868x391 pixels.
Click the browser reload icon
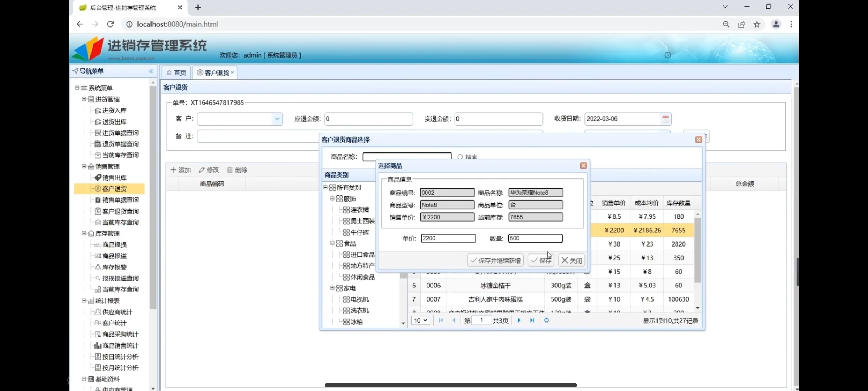(x=111, y=24)
